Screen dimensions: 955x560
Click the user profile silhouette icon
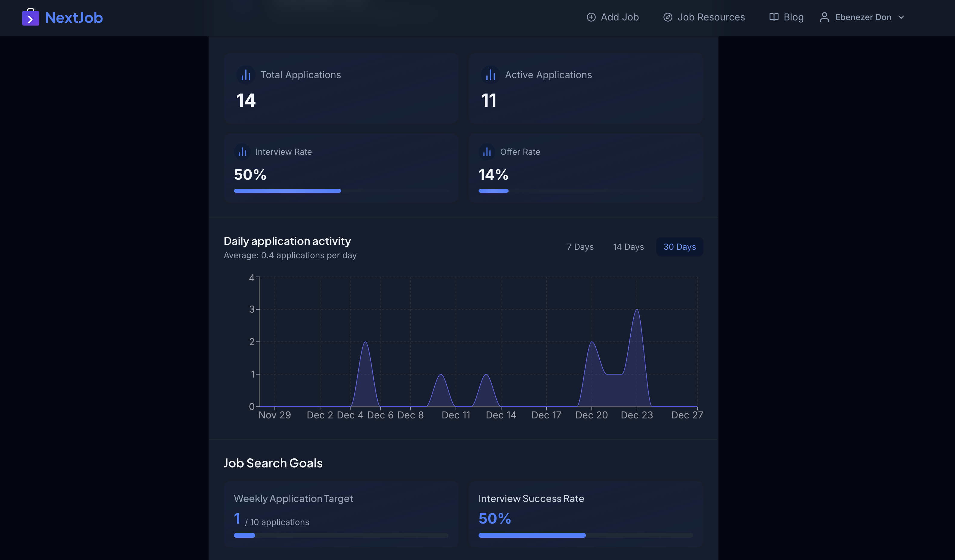tap(824, 17)
